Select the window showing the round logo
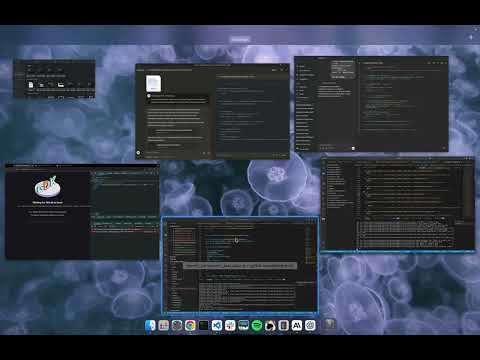The height and width of the screenshot is (360, 480). (x=82, y=211)
